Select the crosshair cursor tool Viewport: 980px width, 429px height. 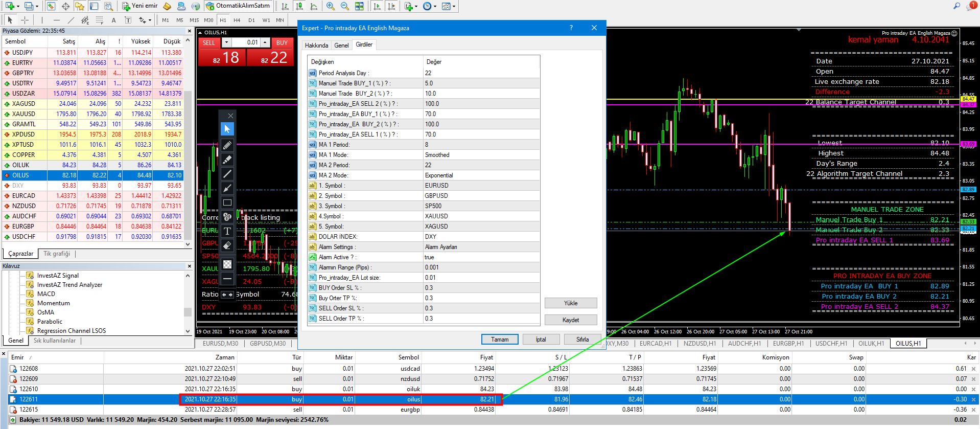click(x=25, y=20)
